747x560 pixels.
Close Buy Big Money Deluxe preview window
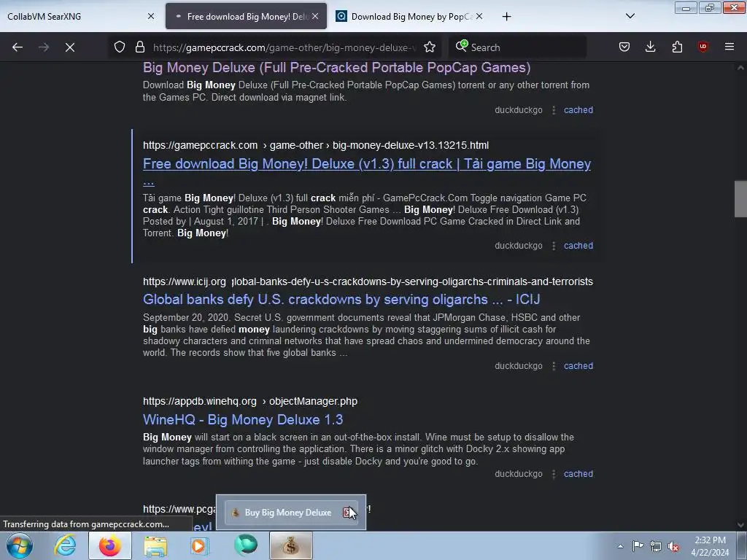coord(348,513)
